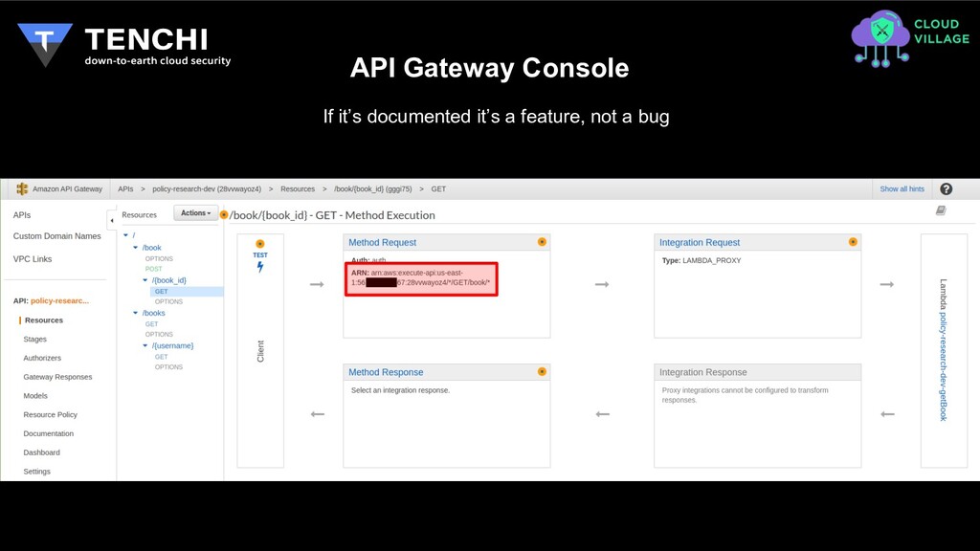The width and height of the screenshot is (980, 551).
Task: Open Models section
Action: pos(35,396)
